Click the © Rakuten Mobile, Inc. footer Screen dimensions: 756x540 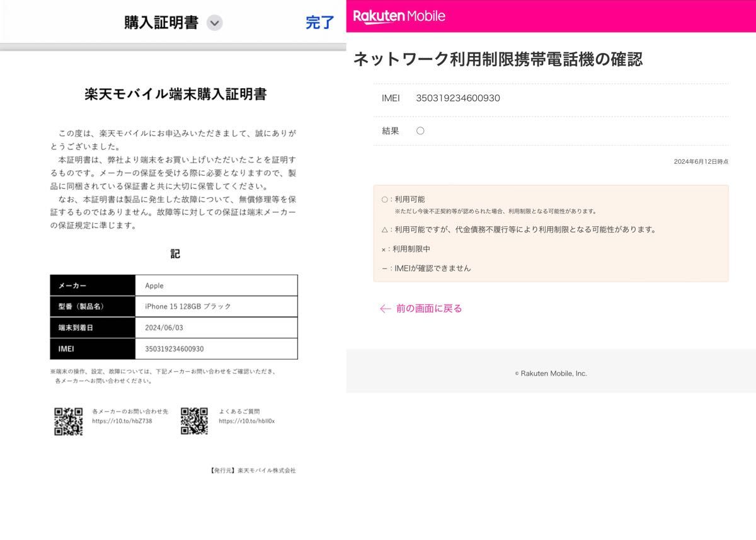(551, 374)
